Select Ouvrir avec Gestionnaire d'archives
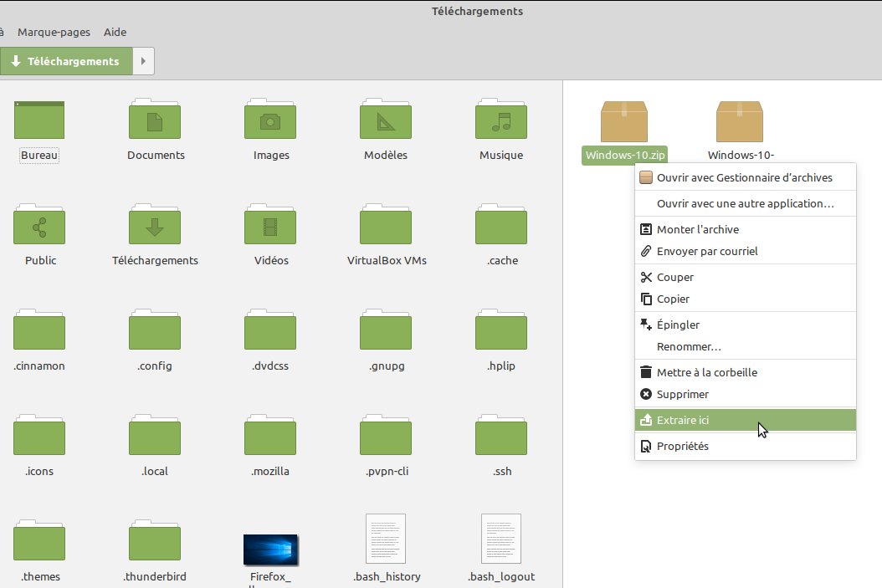 tap(744, 177)
